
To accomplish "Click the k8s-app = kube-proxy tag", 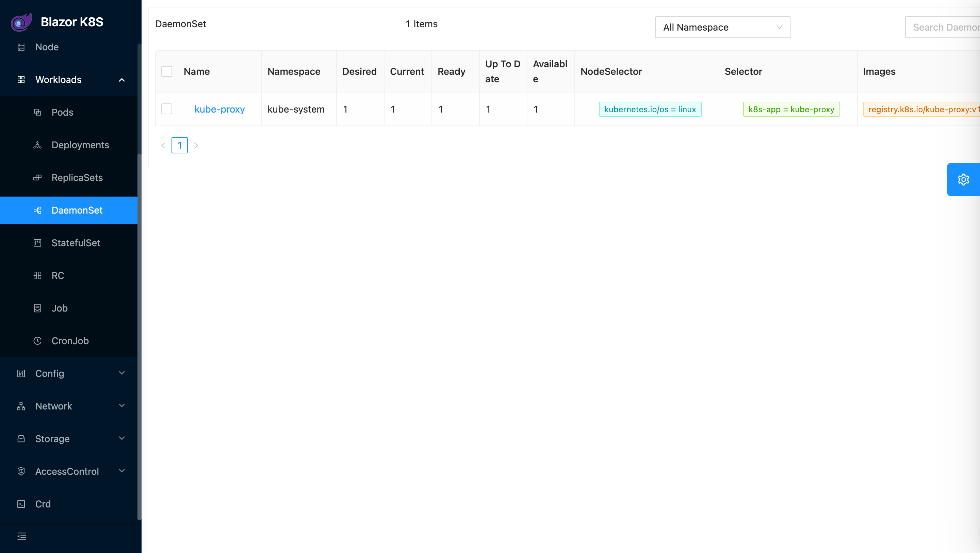I will [791, 110].
